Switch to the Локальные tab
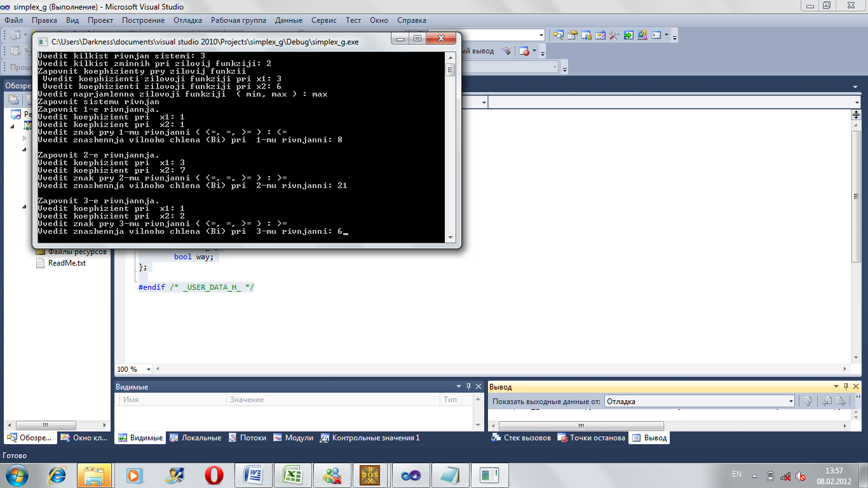This screenshot has width=868, height=488. coord(196,438)
